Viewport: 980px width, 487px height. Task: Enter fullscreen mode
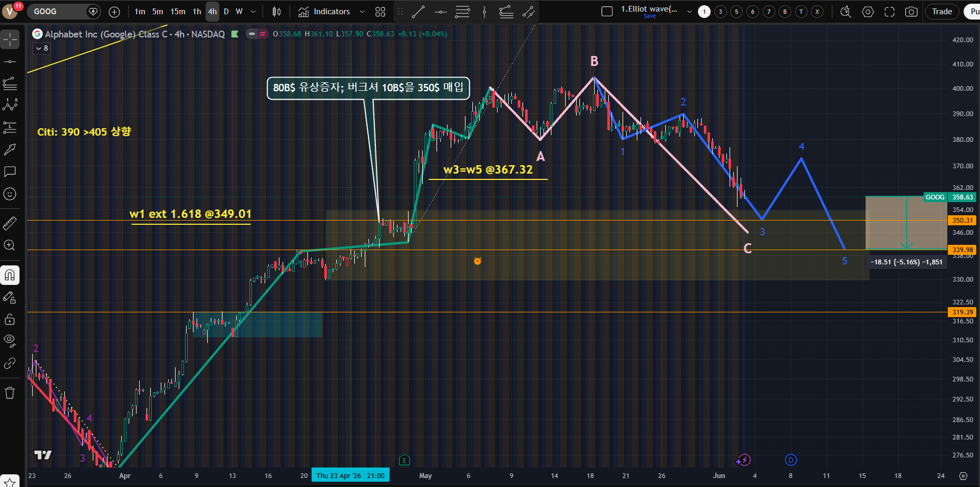coord(889,12)
